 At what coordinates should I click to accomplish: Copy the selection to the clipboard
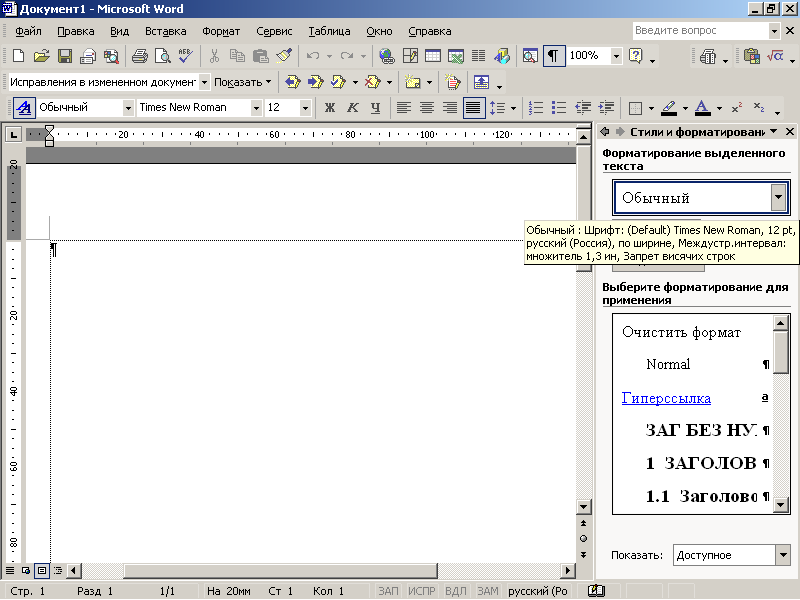pyautogui.click(x=237, y=56)
